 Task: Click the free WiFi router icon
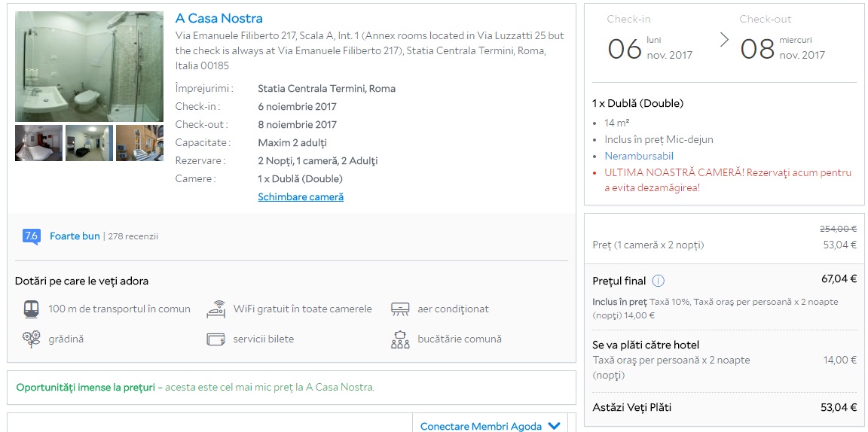216,309
